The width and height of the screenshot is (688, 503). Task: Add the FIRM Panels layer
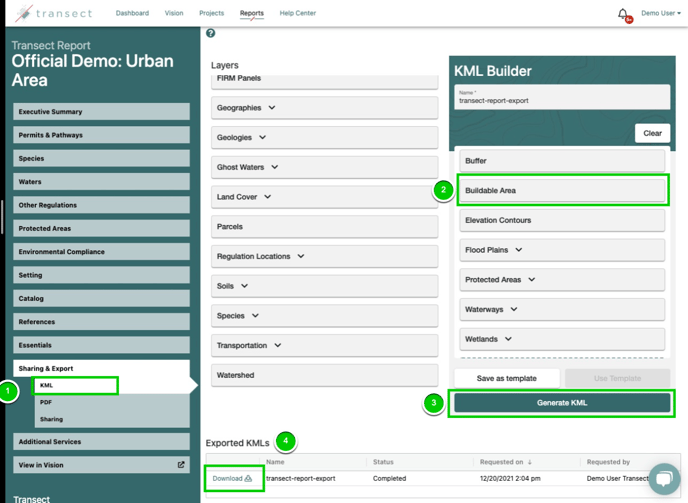(325, 80)
